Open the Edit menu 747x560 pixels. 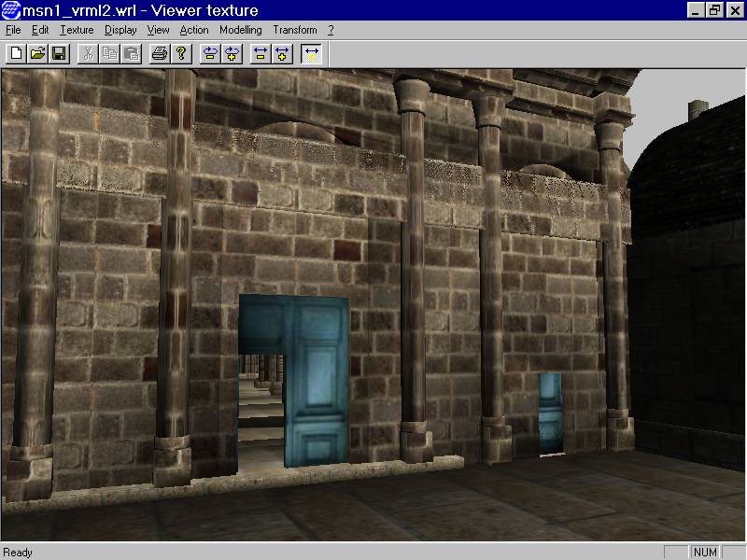click(x=40, y=30)
